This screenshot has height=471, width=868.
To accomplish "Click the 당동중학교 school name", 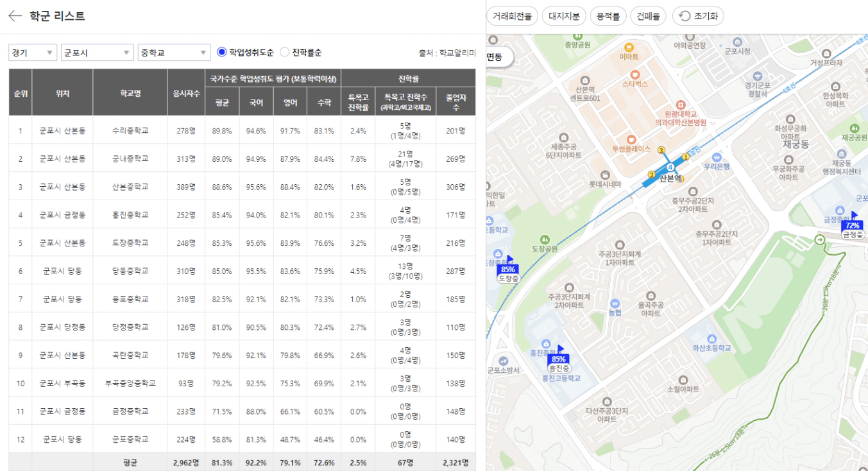I will pyautogui.click(x=130, y=271).
